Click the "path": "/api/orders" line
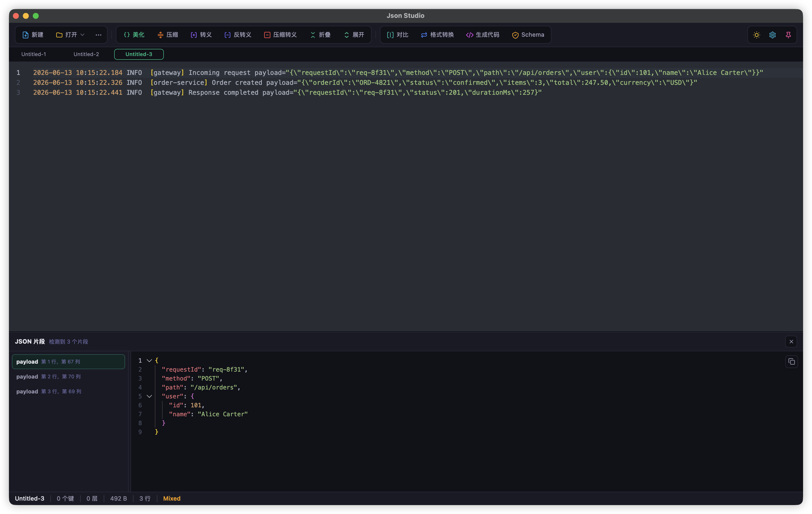 point(201,387)
